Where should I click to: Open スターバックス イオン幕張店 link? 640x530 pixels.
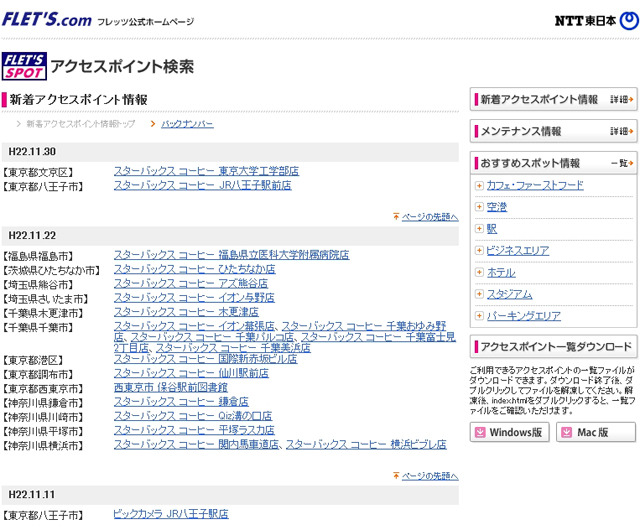[x=194, y=326]
